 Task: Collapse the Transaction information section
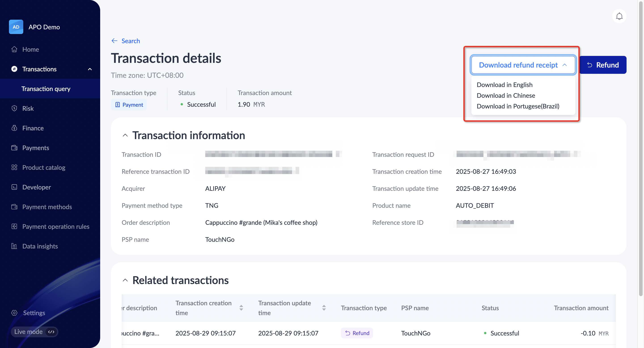[125, 135]
